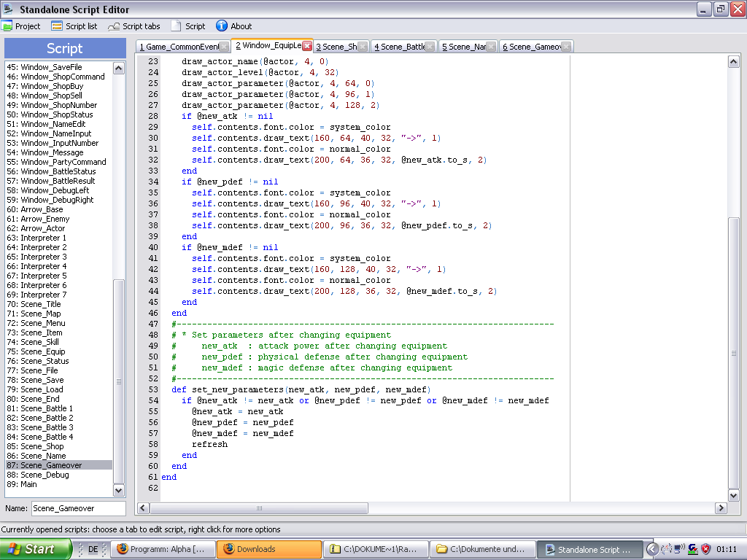Open the Windows Start menu
This screenshot has width=747, height=560.
[36, 549]
